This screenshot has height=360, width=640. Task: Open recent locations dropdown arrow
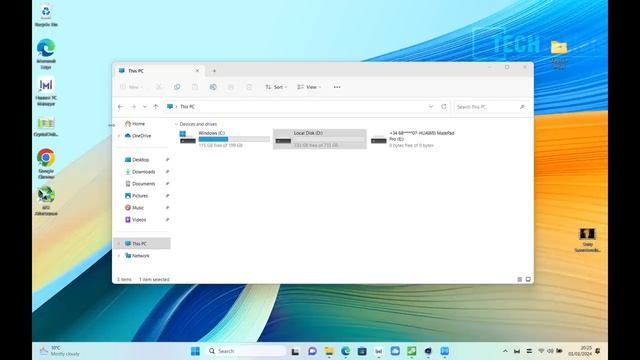click(144, 107)
